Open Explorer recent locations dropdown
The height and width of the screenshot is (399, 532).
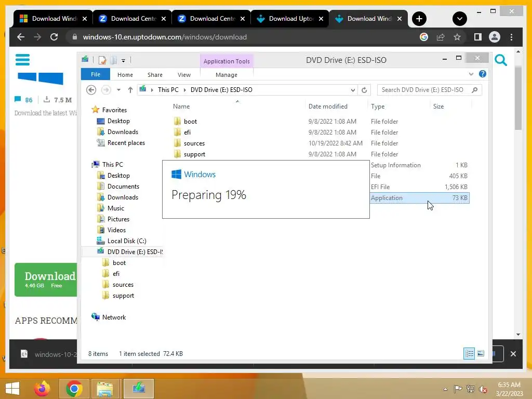click(x=118, y=90)
